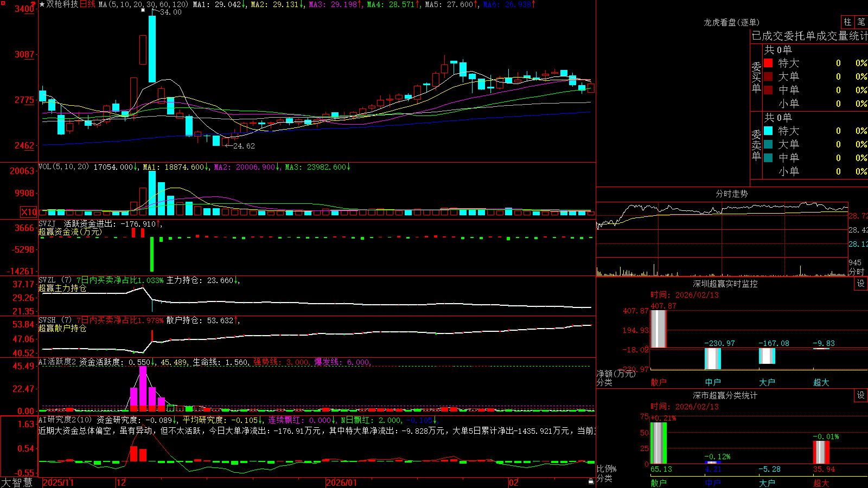The width and height of the screenshot is (868, 488).
Task: Click the 超大 35.94 bar in 深市超赢分类统计
Action: point(821,452)
